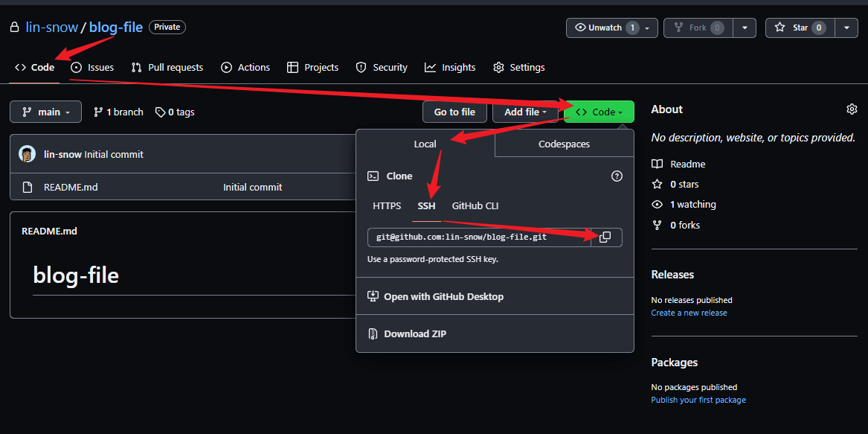View the 0 forks link
868x434 pixels.
tap(685, 225)
